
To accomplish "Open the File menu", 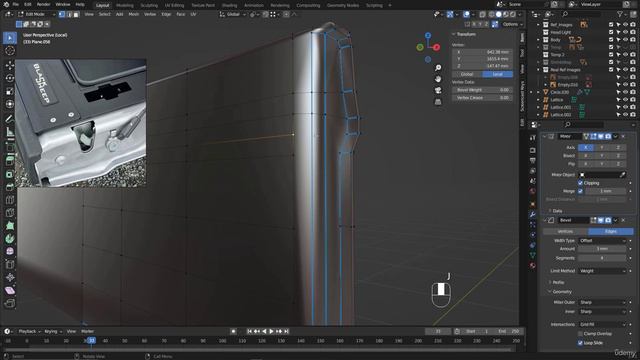I will click(16, 4).
